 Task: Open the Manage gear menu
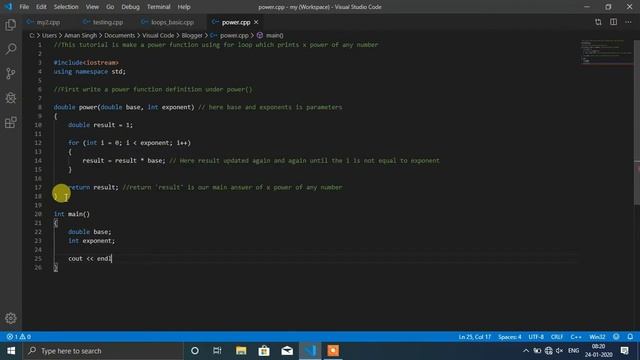coord(11,318)
